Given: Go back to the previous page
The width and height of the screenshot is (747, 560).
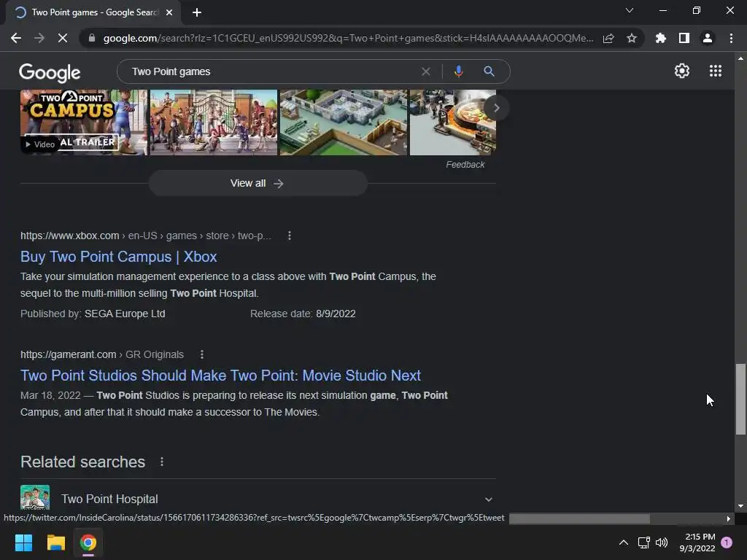Looking at the screenshot, I should tap(16, 38).
